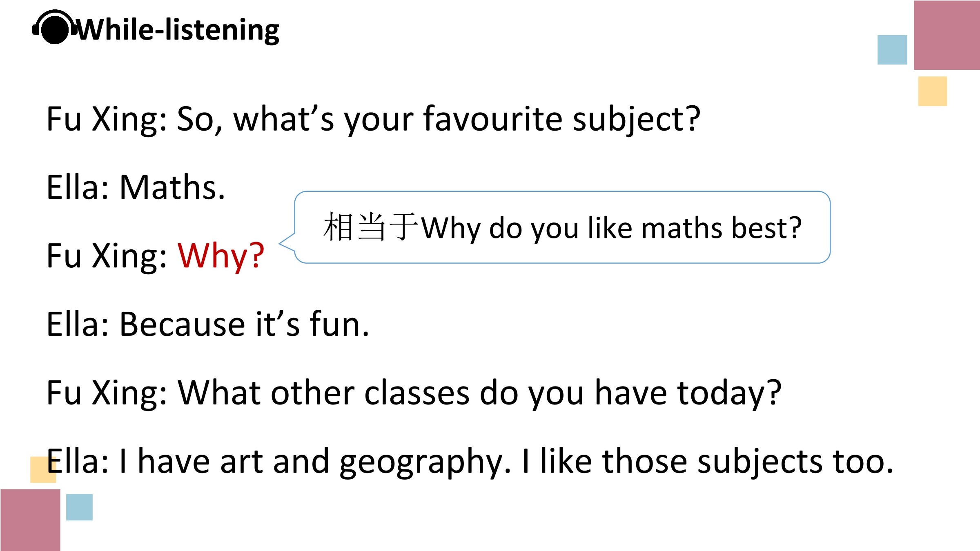Click 'What other classes do you have today?'
The image size is (980, 551).
point(479,393)
